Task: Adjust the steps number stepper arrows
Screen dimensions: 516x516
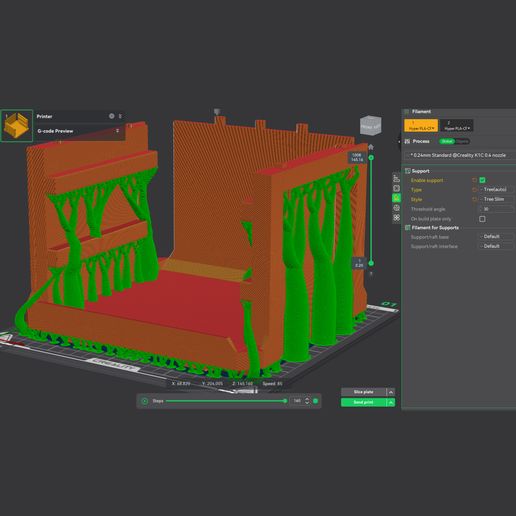Action: click(307, 401)
